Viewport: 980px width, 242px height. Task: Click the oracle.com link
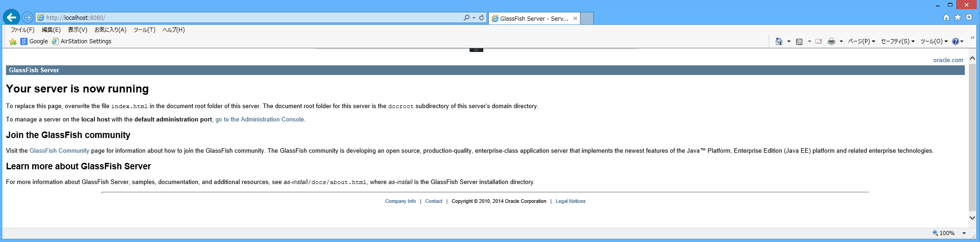point(948,60)
